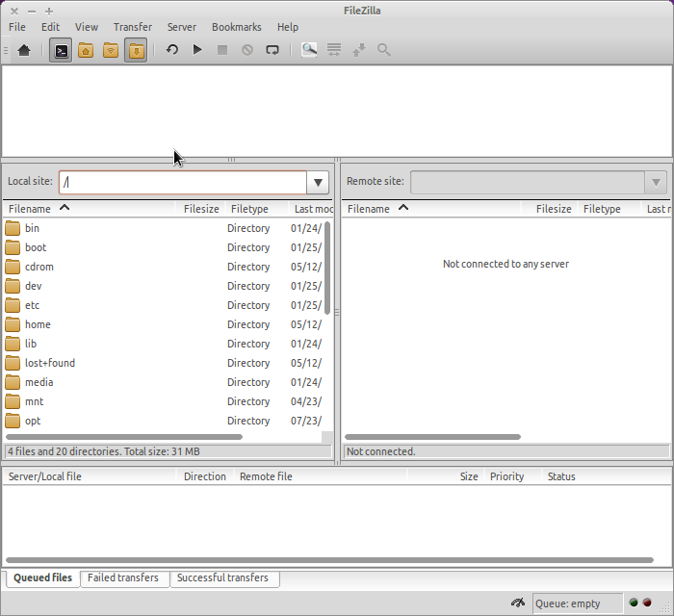Screen dimensions: 674x616
Task: Open the Server menu
Action: click(181, 27)
